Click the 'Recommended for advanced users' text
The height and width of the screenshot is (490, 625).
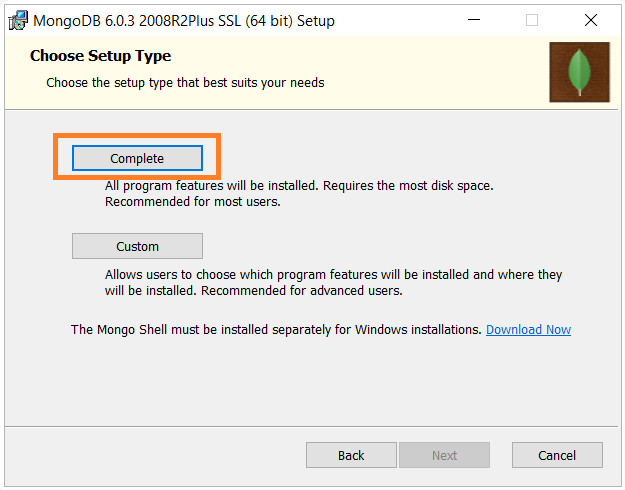pos(302,291)
